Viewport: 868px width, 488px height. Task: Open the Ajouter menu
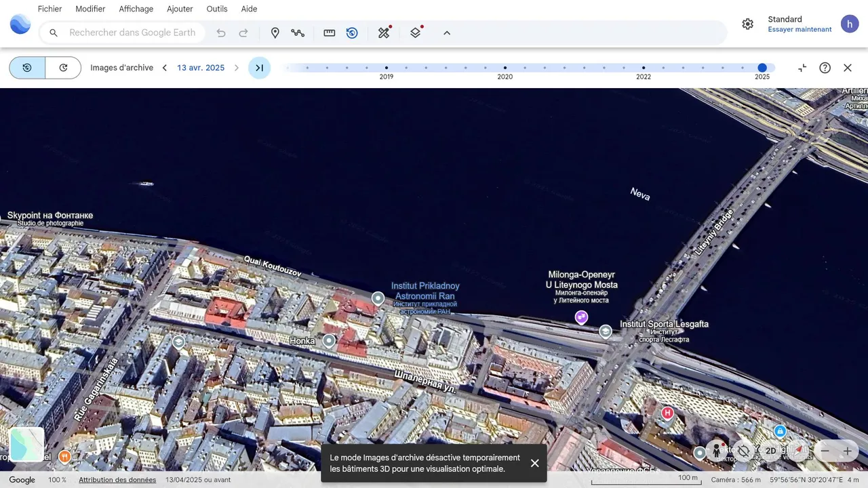click(180, 9)
